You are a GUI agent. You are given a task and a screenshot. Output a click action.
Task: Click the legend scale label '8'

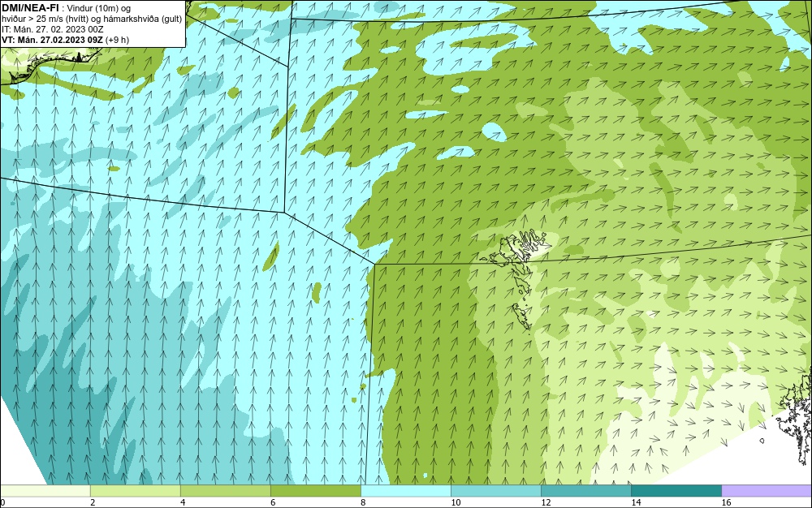[363, 502]
